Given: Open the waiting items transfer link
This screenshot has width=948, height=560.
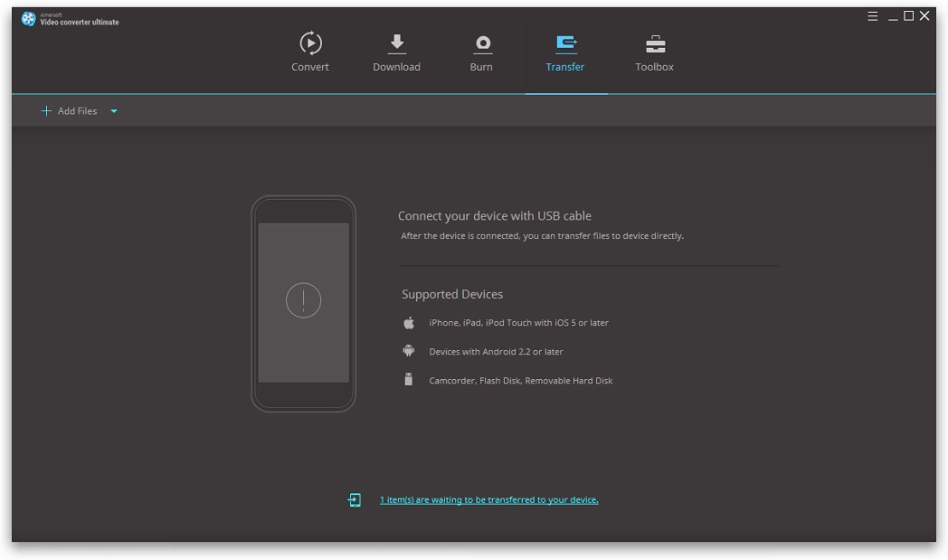Looking at the screenshot, I should pyautogui.click(x=487, y=499).
